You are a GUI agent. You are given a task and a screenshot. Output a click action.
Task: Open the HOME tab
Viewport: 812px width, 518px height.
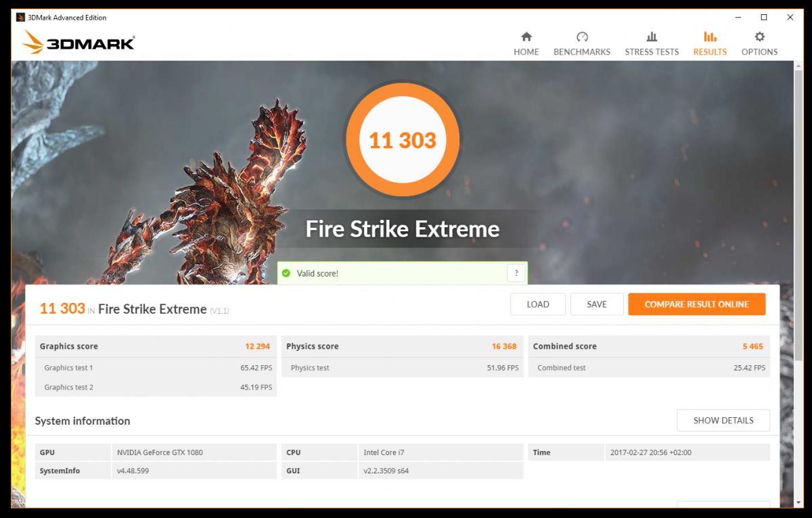tap(526, 43)
